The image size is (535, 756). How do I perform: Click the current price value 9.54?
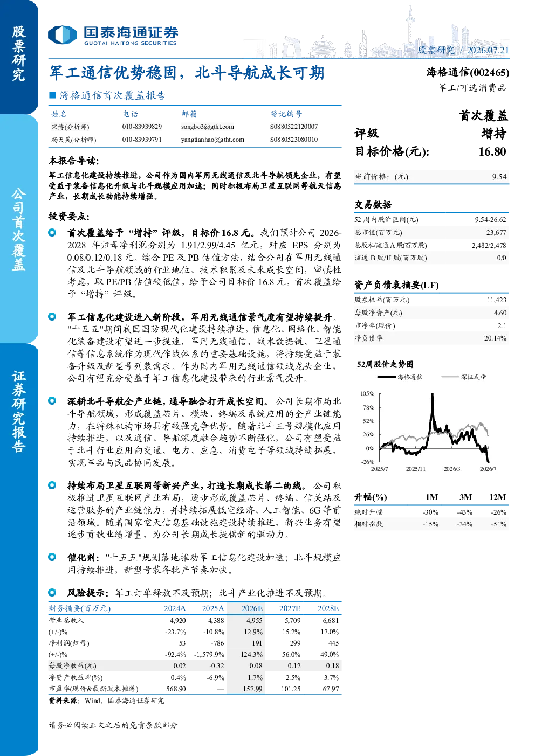click(x=499, y=177)
